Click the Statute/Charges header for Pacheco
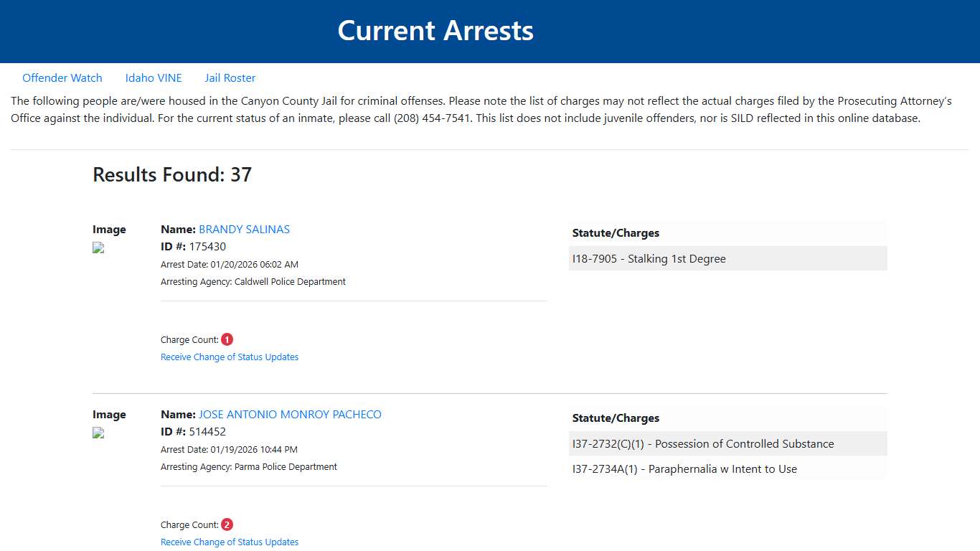Image resolution: width=980 pixels, height=551 pixels. click(616, 418)
